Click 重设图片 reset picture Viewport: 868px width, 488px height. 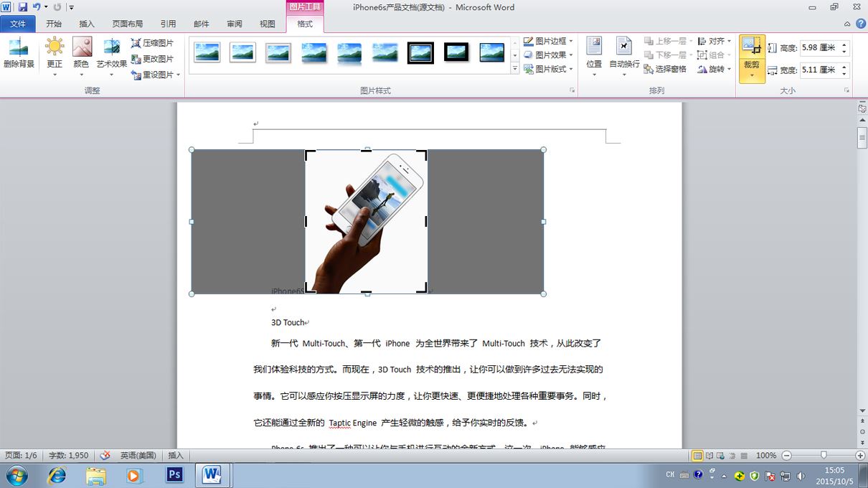pyautogui.click(x=153, y=75)
